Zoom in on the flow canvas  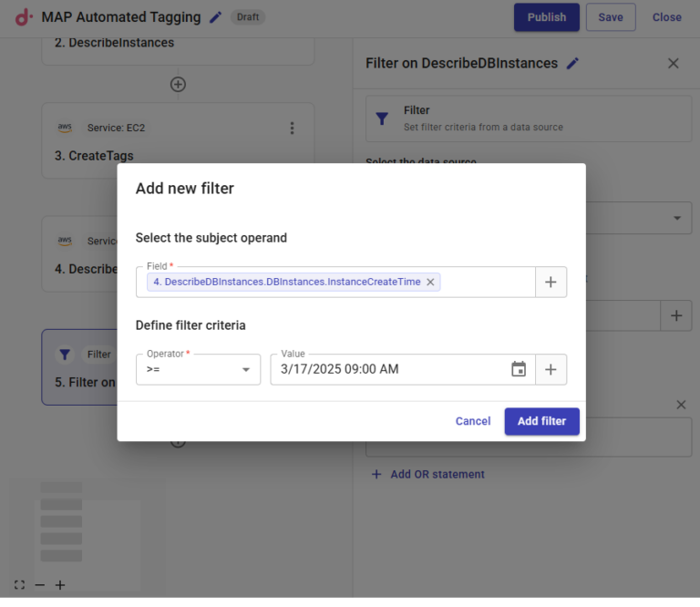[x=60, y=585]
